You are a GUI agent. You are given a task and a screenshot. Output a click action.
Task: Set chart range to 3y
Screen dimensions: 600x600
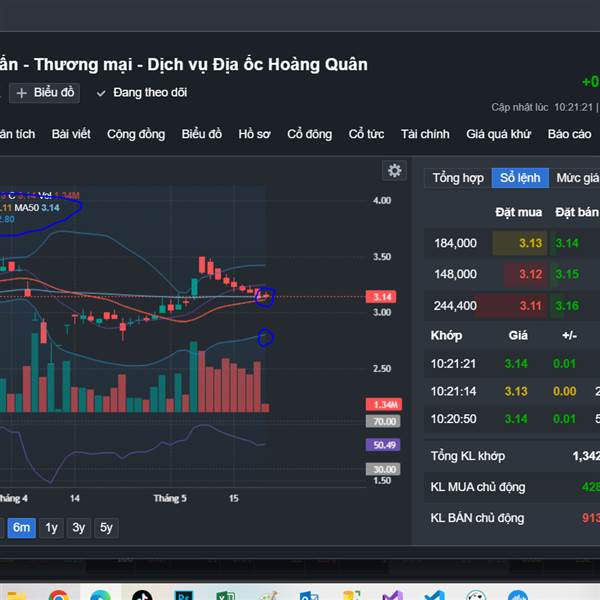(x=78, y=528)
